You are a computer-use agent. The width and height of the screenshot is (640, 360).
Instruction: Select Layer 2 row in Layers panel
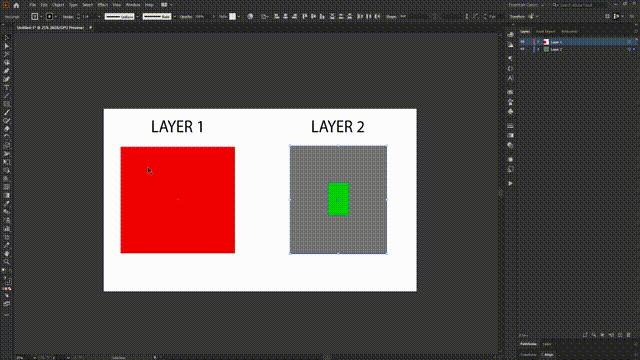coord(579,49)
